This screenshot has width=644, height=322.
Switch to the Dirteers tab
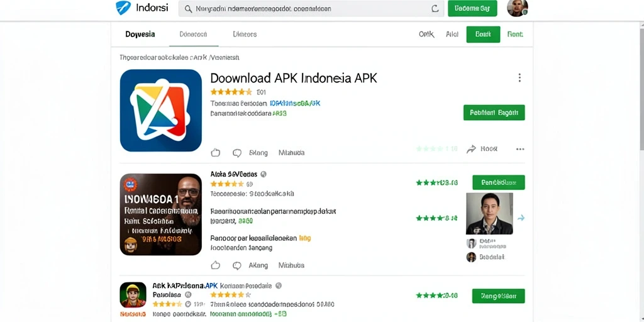point(245,34)
